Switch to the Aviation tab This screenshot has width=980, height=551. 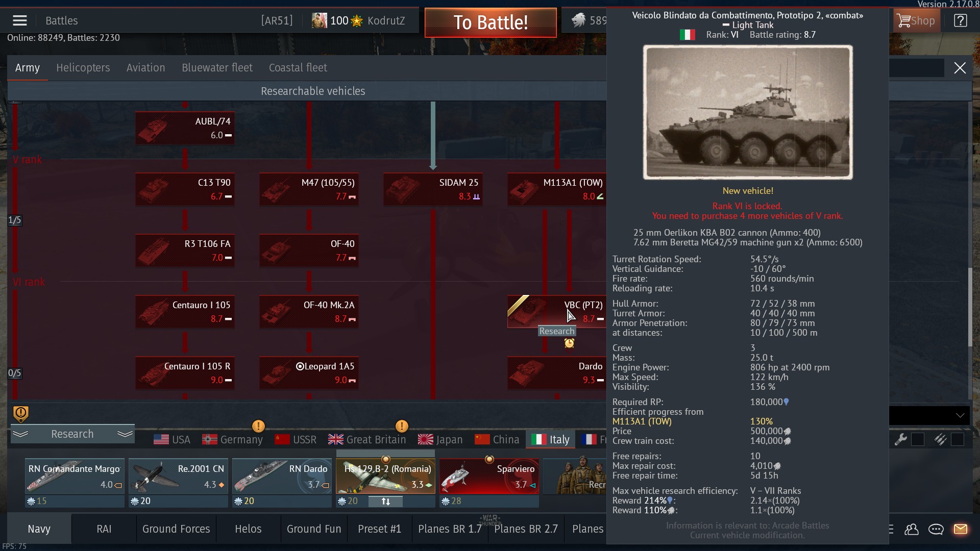click(x=146, y=68)
